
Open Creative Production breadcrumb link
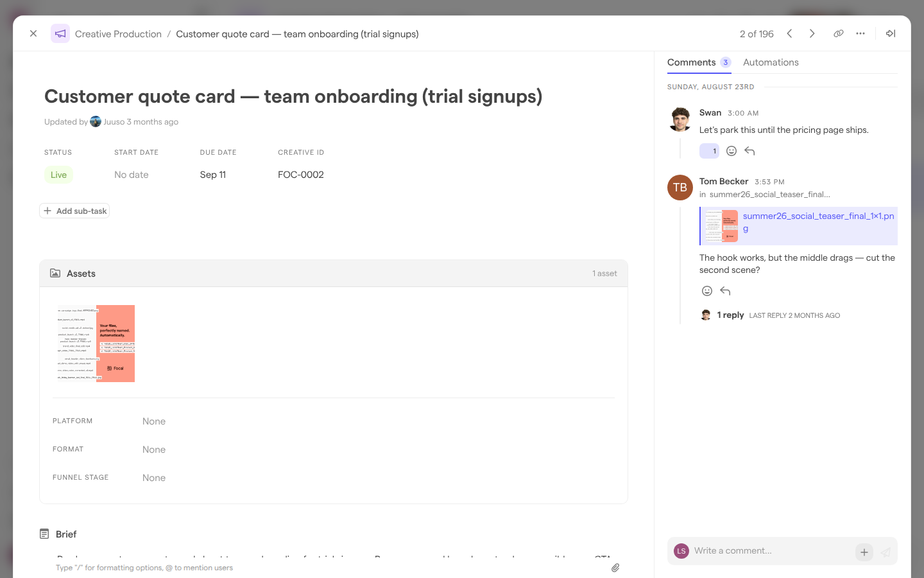tap(118, 34)
